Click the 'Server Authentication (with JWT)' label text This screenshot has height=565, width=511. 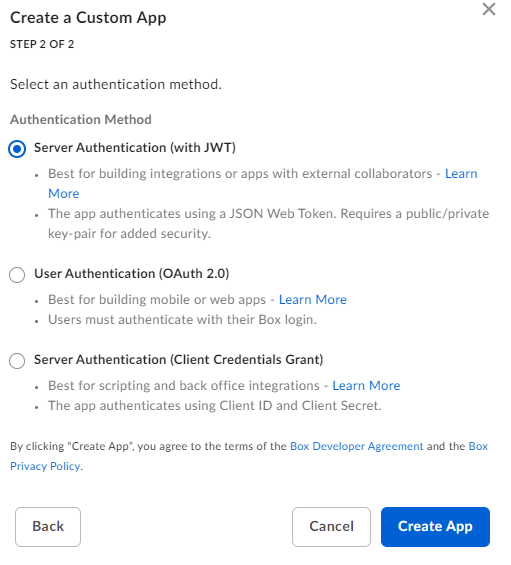tap(135, 148)
